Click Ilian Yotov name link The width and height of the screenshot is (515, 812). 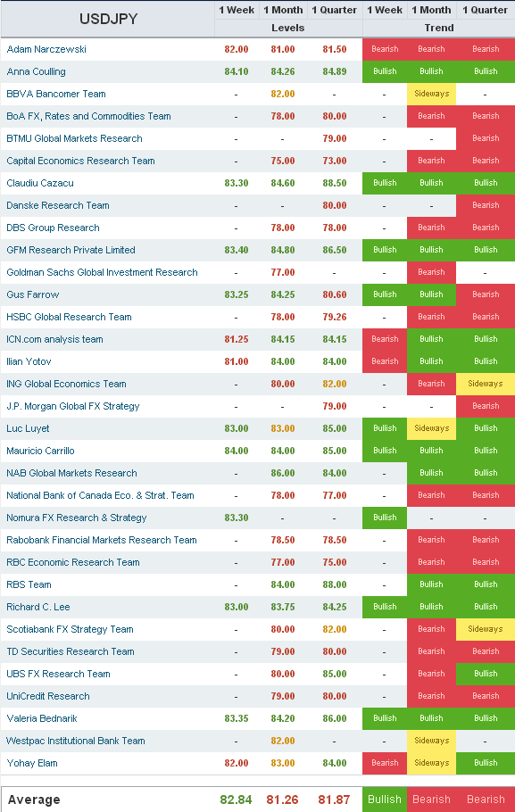tap(29, 361)
